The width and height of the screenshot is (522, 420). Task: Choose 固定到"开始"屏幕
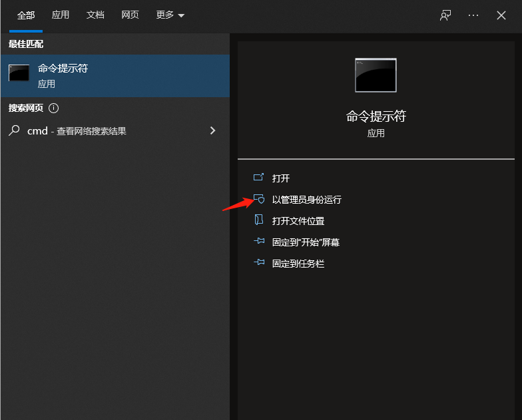(x=306, y=242)
